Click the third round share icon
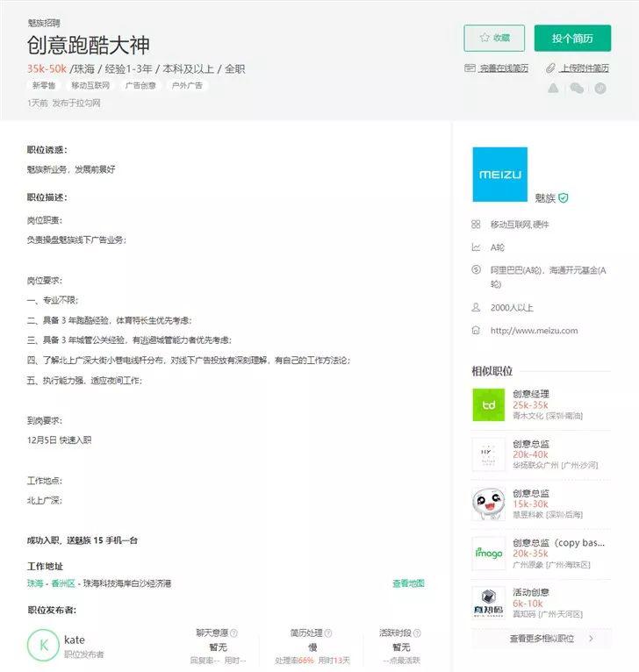Screen dimensions: 639x672 tap(600, 89)
